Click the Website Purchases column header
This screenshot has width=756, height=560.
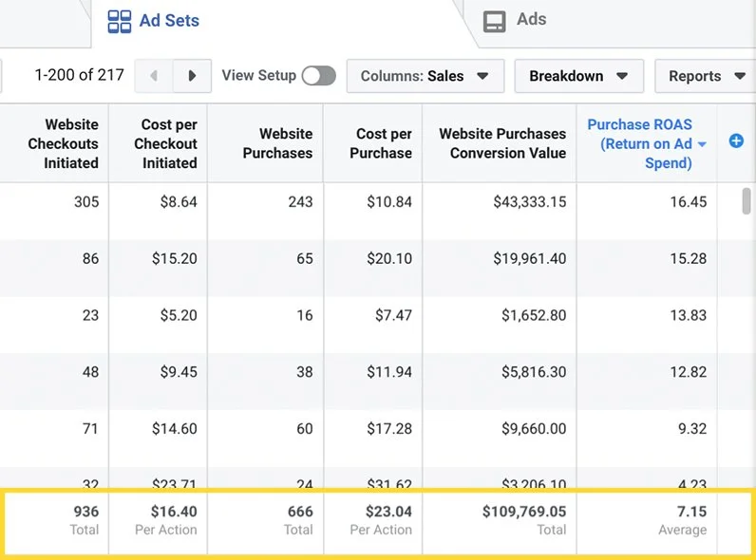[277, 143]
